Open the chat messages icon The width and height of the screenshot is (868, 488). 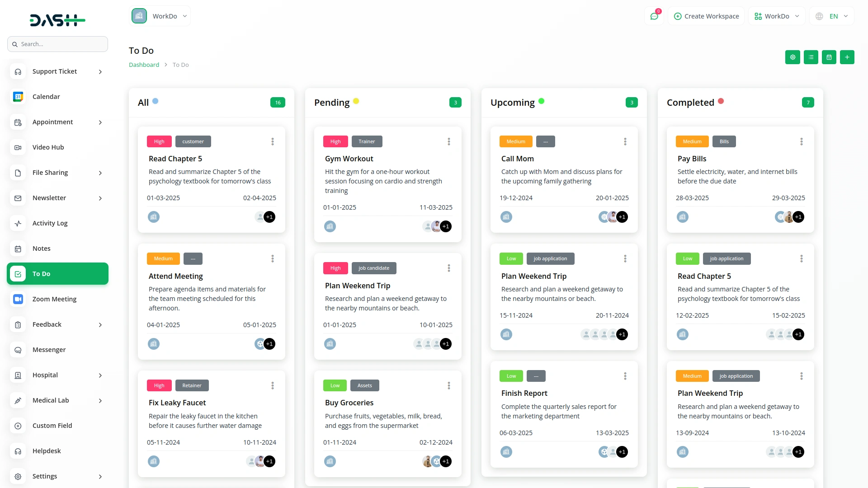(654, 16)
